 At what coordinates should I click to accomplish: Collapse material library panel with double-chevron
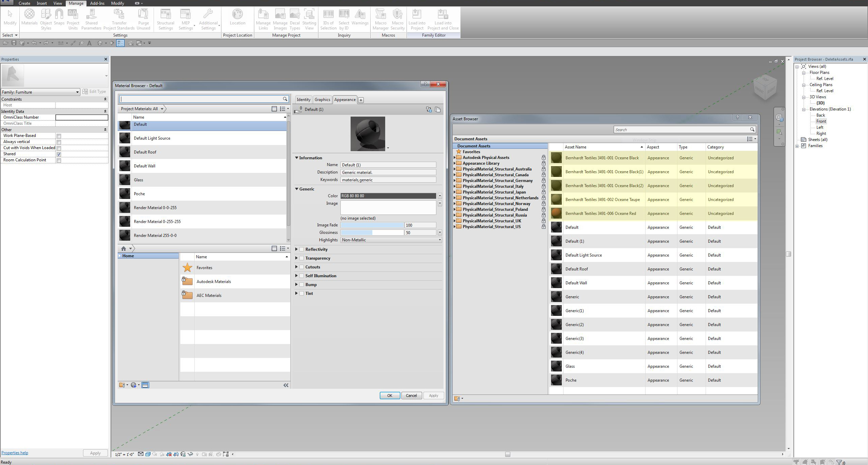(x=286, y=385)
